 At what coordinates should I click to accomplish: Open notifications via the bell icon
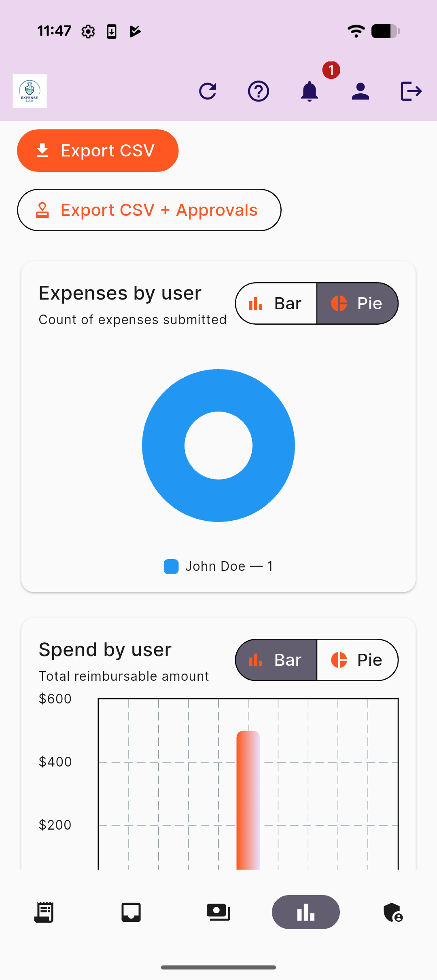pyautogui.click(x=310, y=92)
